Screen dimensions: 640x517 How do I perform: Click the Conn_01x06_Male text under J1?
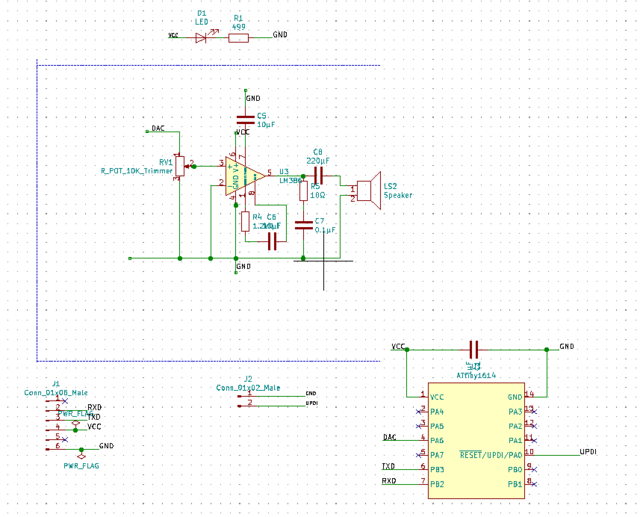click(56, 393)
